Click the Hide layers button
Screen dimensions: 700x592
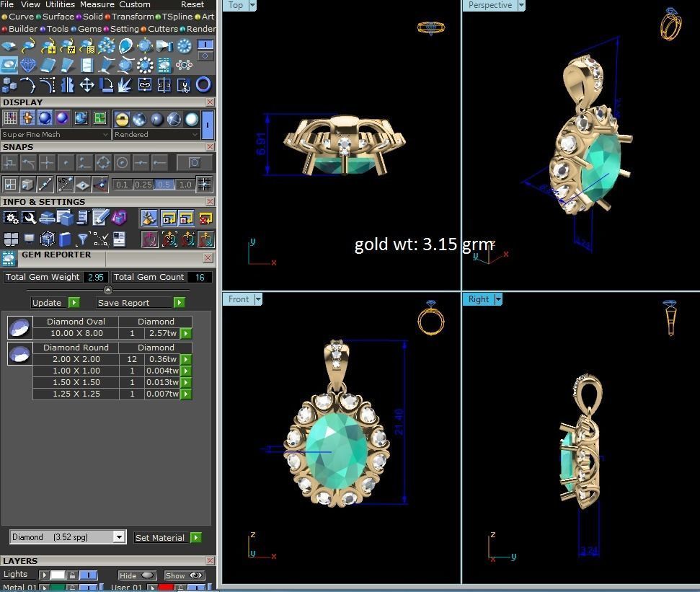coord(138,575)
